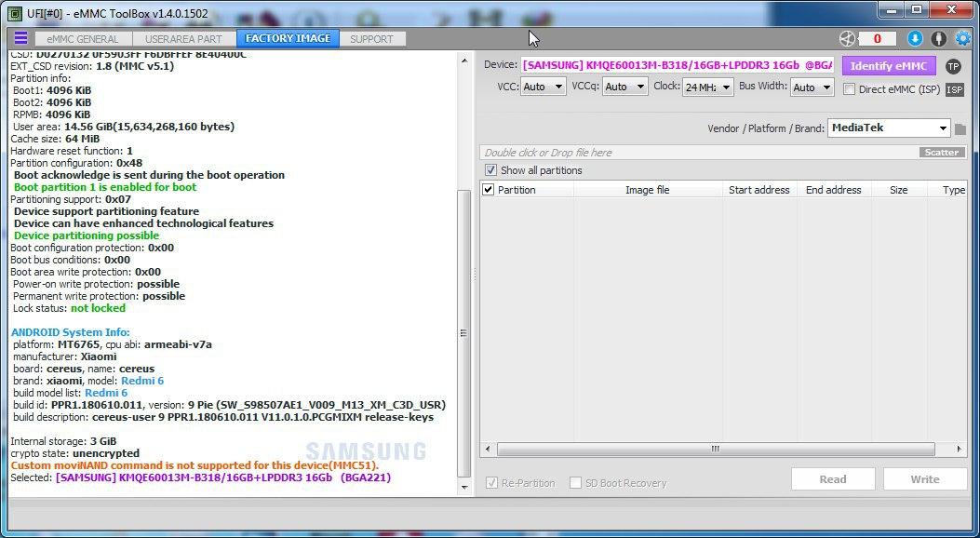The image size is (980, 538).
Task: Click the Start address column header
Action: pyautogui.click(x=759, y=190)
